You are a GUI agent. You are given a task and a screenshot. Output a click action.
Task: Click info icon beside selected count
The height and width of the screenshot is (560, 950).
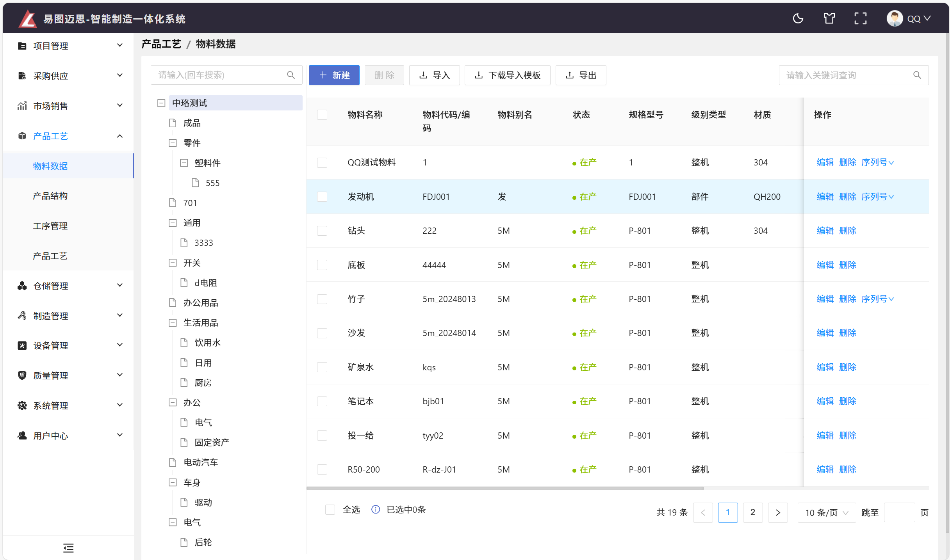375,509
